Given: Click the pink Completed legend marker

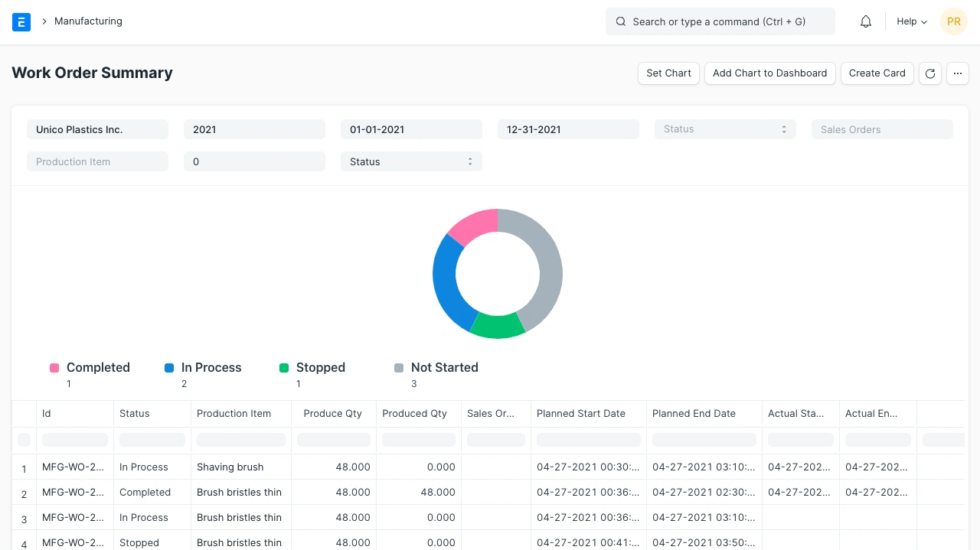Looking at the screenshot, I should pyautogui.click(x=54, y=368).
